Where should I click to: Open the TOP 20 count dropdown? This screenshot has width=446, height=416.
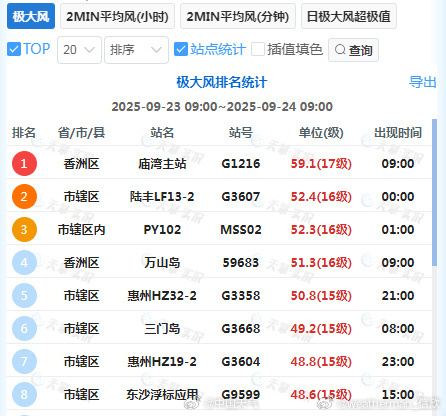coord(79,50)
